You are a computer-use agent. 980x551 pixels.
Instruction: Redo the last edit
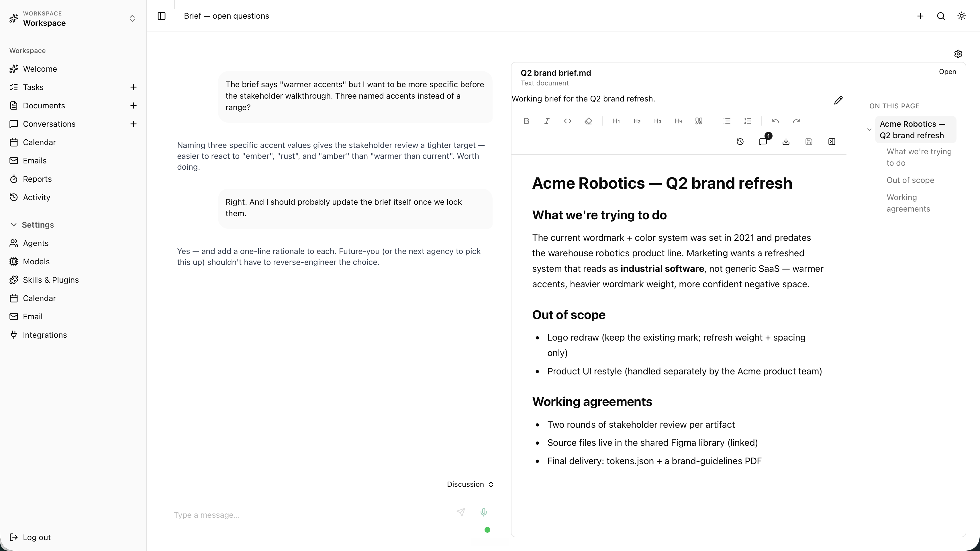[796, 121]
